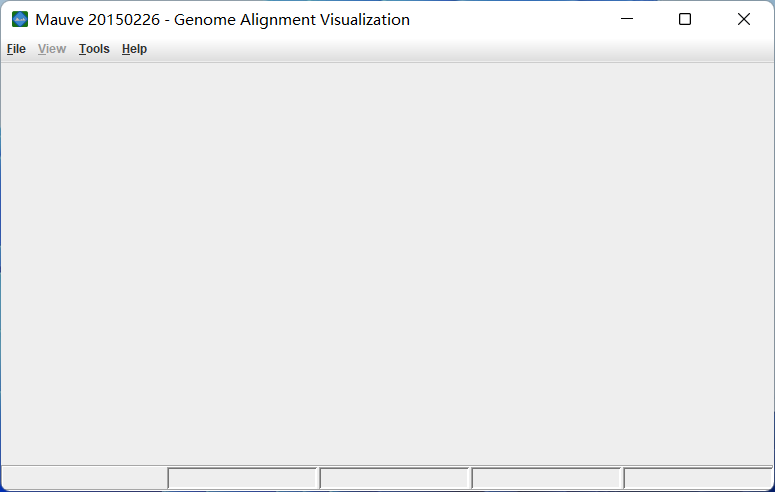Click empty menu bar space beside Help
775x492 pixels.
[x=450, y=49]
